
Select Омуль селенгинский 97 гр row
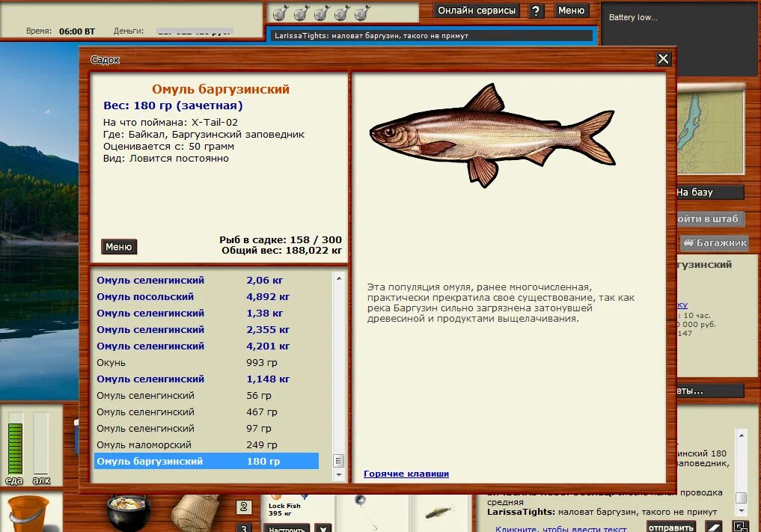pos(207,429)
